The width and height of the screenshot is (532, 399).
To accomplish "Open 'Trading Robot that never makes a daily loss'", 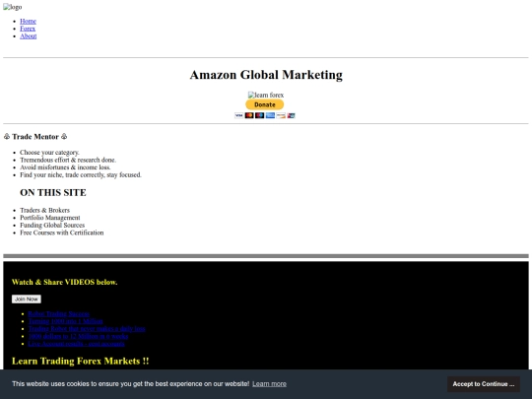I will (x=87, y=328).
